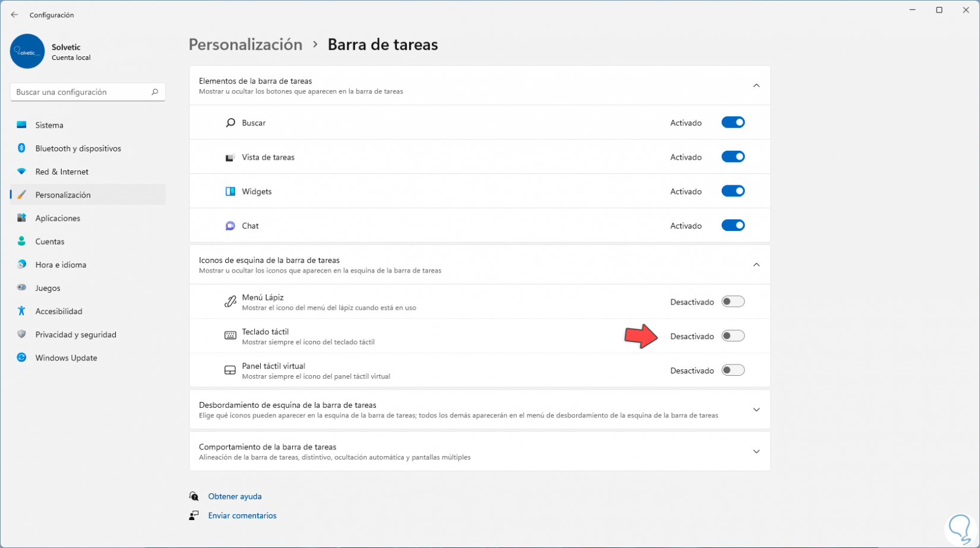The image size is (980, 548).
Task: Click the Chat icon in the list
Action: (x=230, y=226)
